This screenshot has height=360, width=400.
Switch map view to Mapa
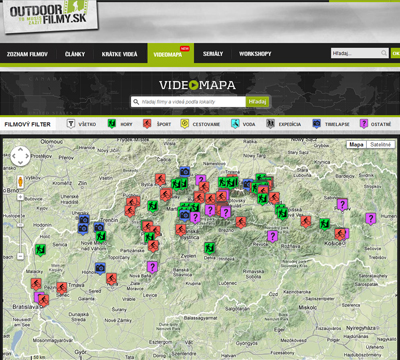tap(356, 145)
